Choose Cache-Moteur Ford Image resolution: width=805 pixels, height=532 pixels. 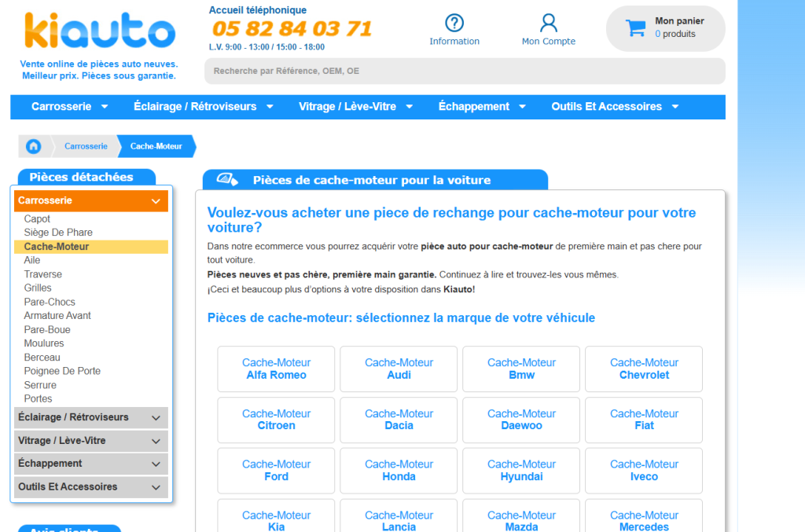[x=276, y=471]
